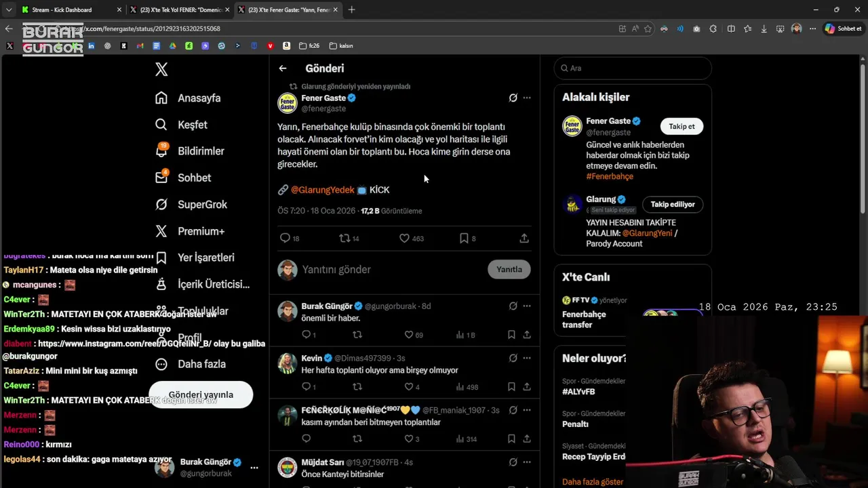Viewport: 868px width, 488px height.
Task: Open Anasayfa home in sidebar
Action: [188, 98]
